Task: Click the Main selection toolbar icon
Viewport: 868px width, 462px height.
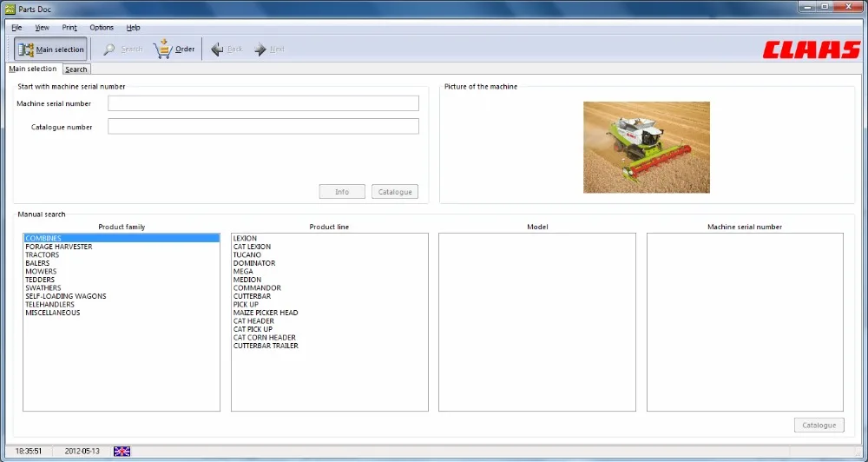Action: pos(26,49)
